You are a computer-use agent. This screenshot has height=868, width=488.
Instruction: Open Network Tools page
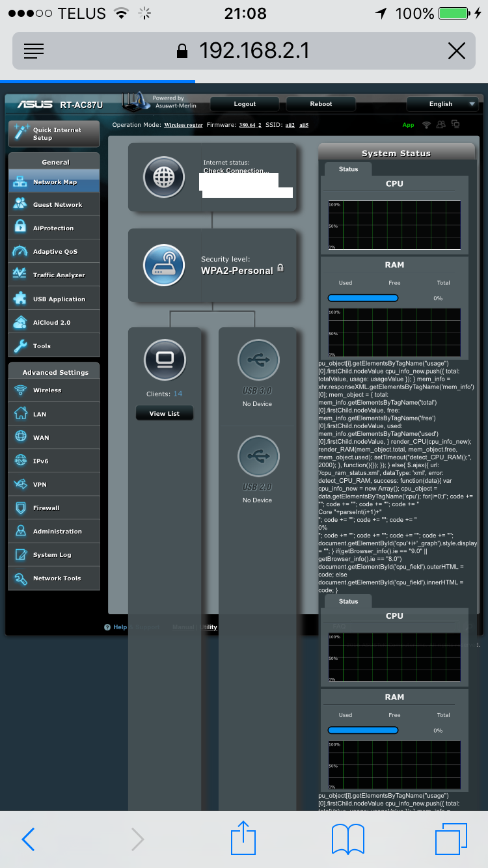click(53, 578)
